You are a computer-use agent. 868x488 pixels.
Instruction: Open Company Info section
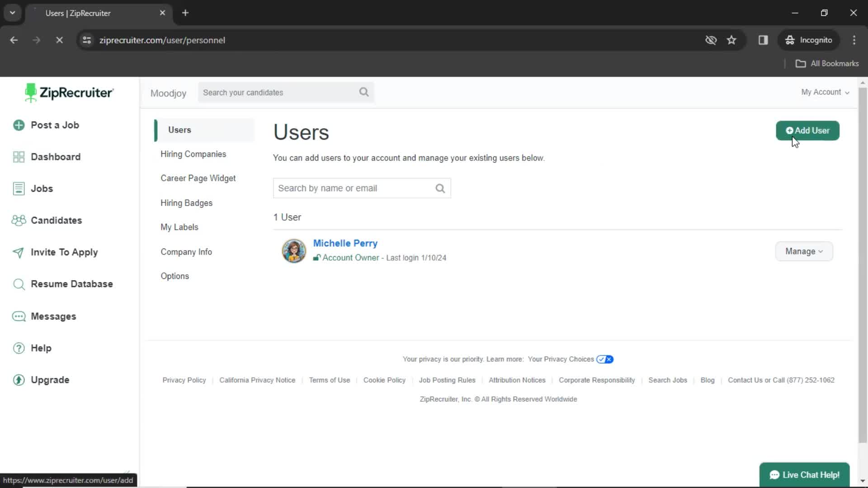[186, 252]
